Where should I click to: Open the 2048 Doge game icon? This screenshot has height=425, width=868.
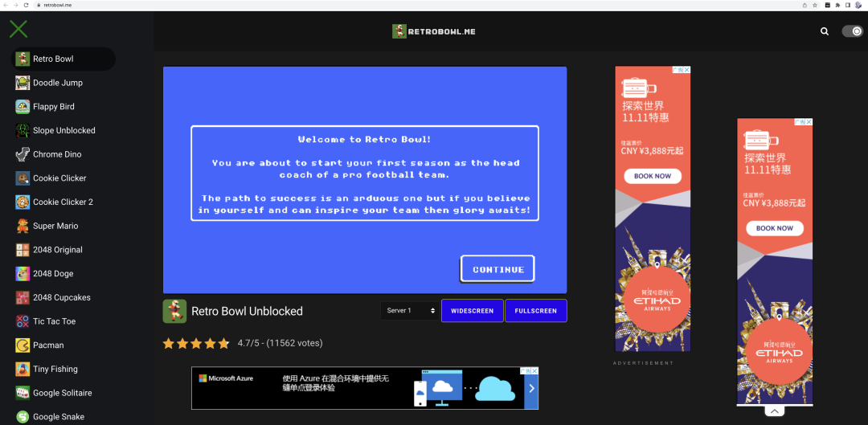click(x=23, y=273)
